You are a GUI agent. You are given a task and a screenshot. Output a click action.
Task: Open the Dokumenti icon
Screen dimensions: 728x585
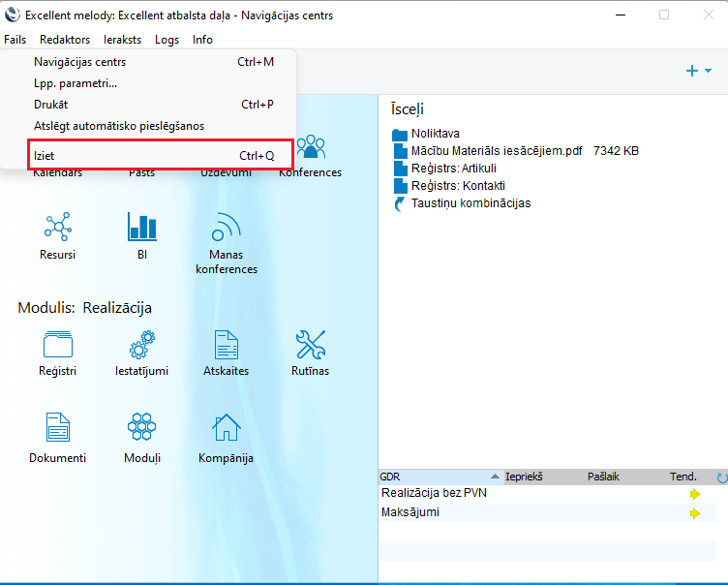coord(58,427)
